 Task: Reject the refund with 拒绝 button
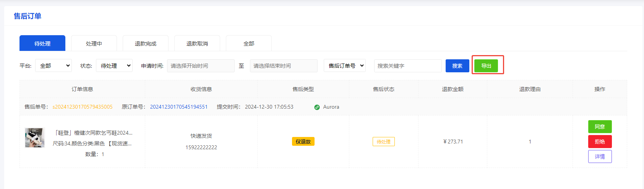coord(600,142)
